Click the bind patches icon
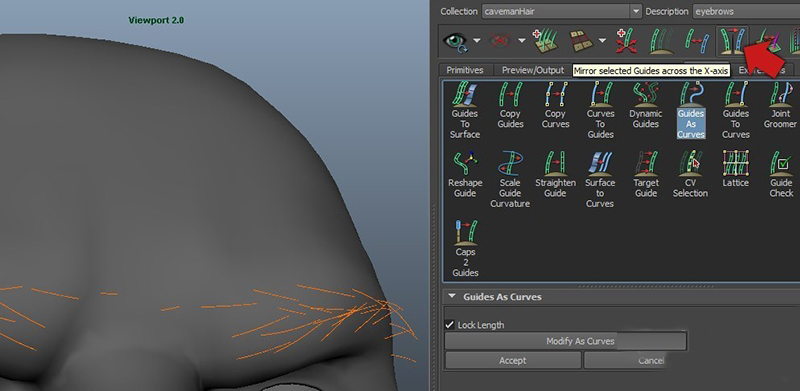 tap(581, 41)
